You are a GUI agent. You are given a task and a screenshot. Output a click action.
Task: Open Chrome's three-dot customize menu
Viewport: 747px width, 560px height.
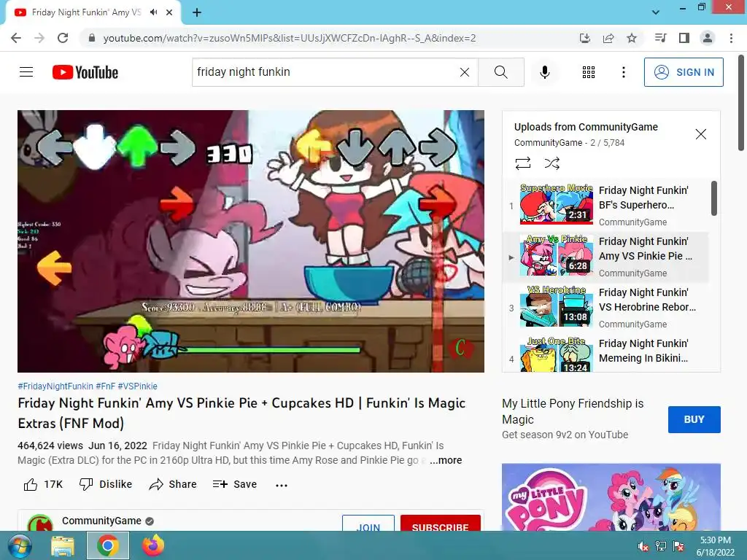[x=731, y=38]
